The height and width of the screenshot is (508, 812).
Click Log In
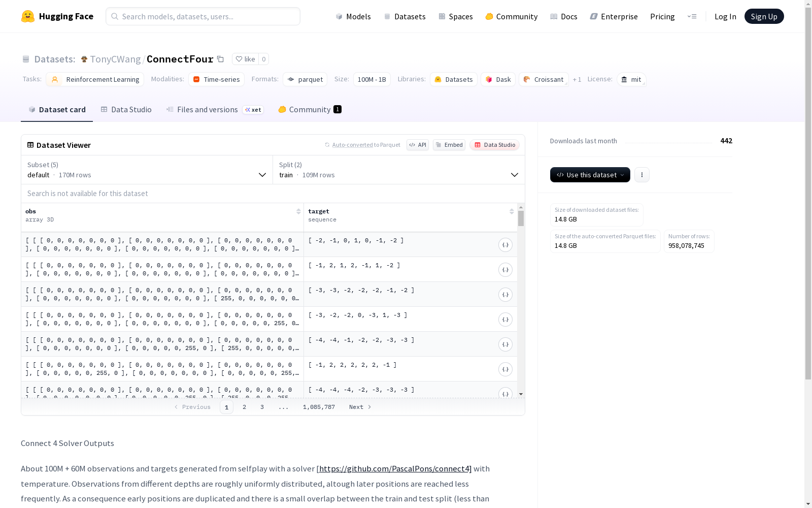pyautogui.click(x=725, y=16)
